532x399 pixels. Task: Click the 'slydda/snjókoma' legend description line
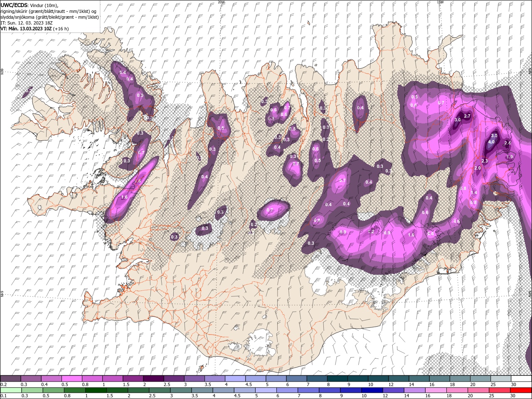(49, 17)
